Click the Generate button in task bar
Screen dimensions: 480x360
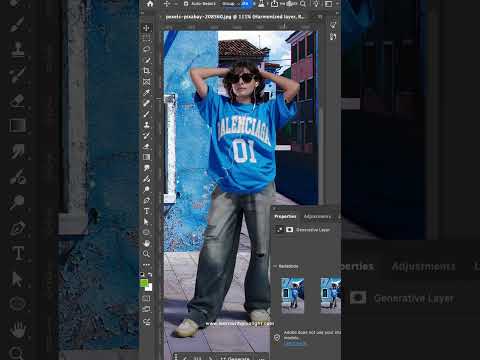235,358
